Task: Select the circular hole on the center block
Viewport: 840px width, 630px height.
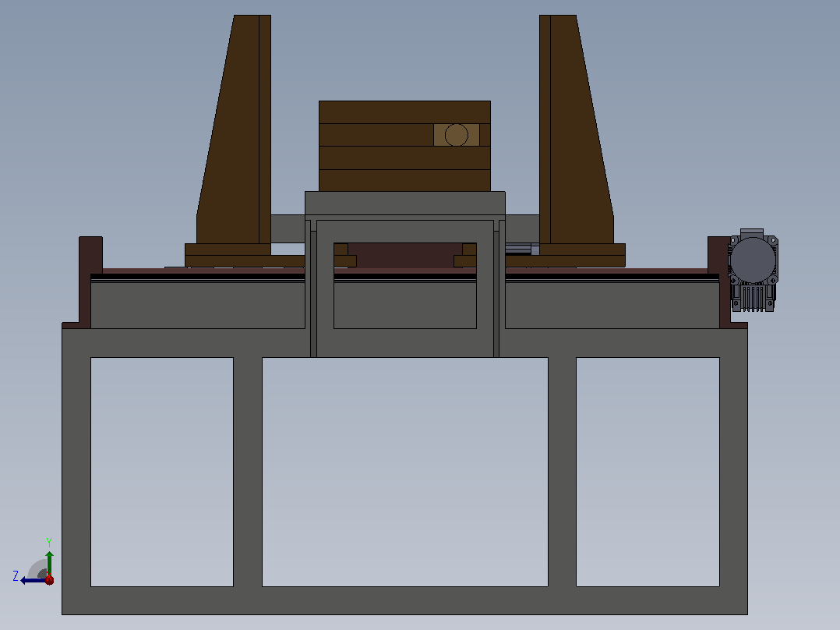Action: click(x=457, y=135)
